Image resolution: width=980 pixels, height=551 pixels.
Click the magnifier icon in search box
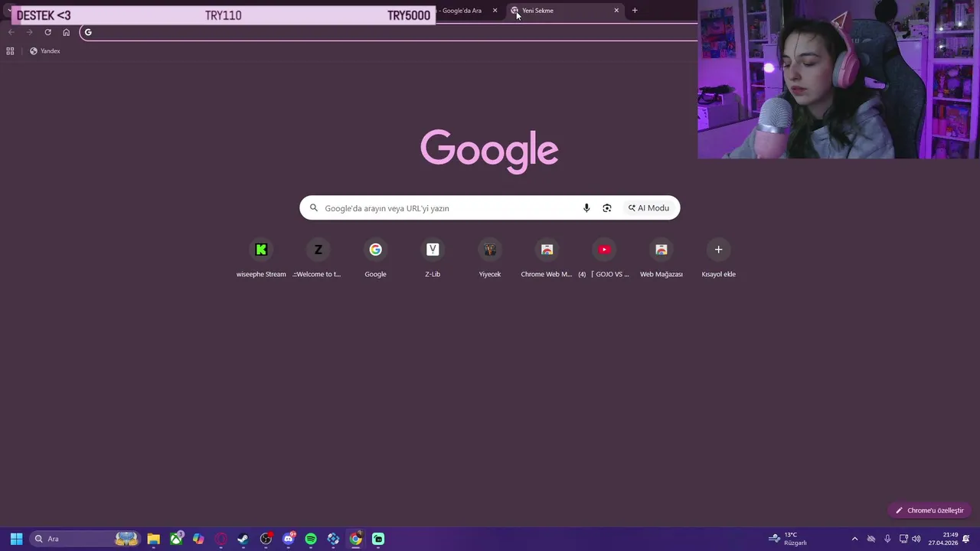coord(314,208)
